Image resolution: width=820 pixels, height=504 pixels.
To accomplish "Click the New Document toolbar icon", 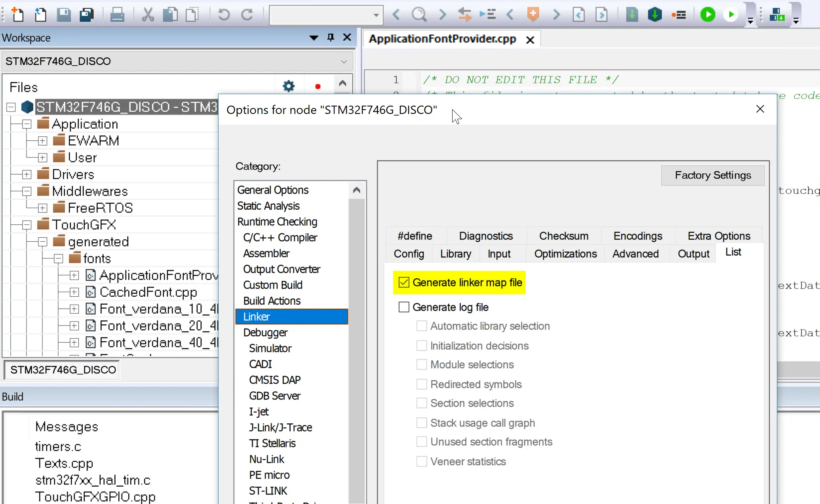I will pos(17,15).
